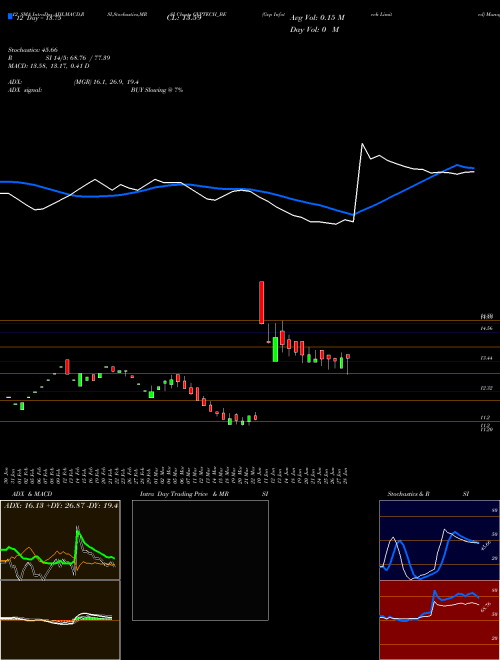Open the MACD histogram panel below the ADX chart

(x=60, y=620)
